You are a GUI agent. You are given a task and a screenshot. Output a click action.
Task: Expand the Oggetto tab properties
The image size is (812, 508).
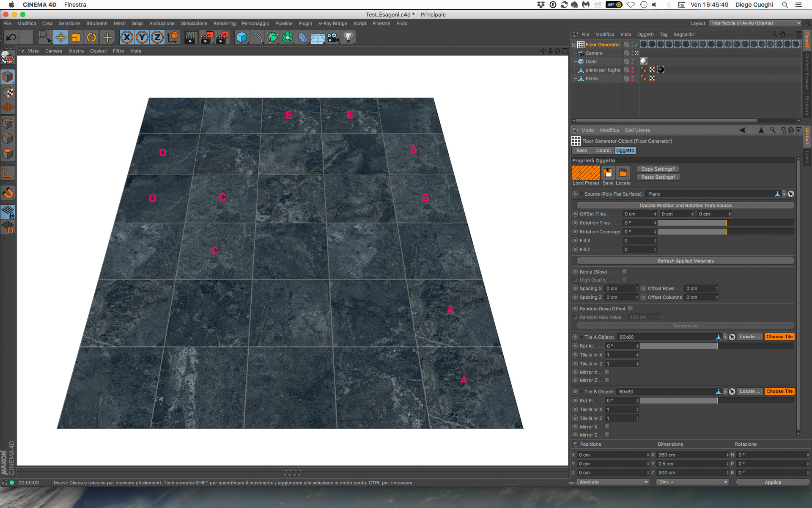coord(625,150)
